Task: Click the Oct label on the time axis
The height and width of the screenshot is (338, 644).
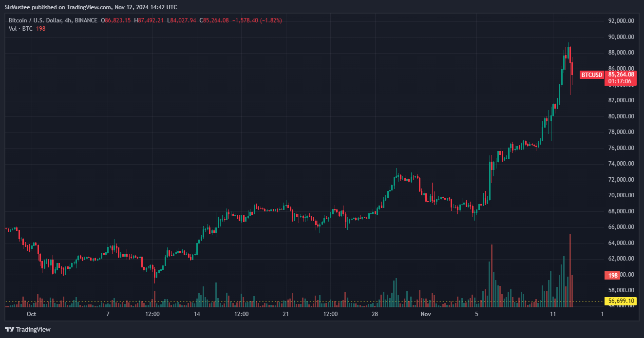Action: pos(31,314)
